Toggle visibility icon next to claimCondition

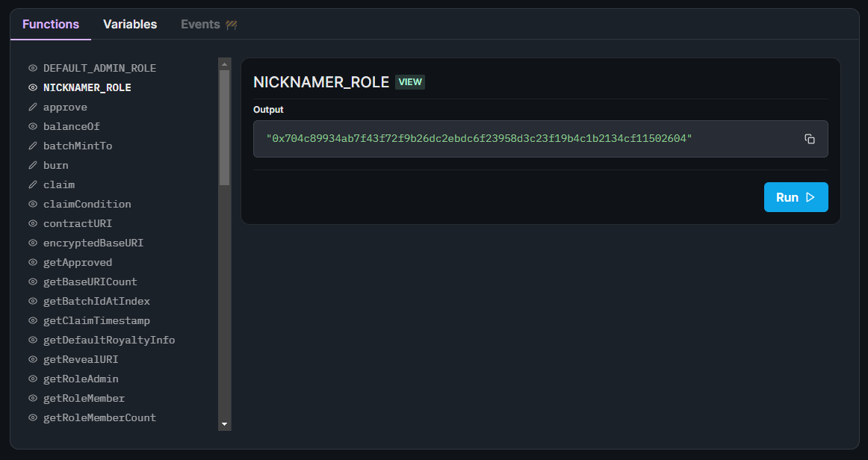click(31, 204)
